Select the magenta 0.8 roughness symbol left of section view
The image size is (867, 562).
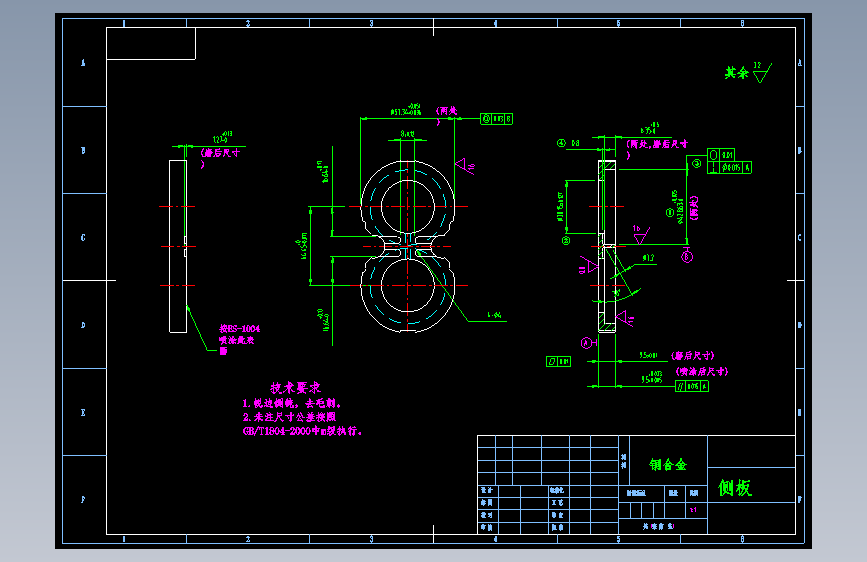point(588,266)
